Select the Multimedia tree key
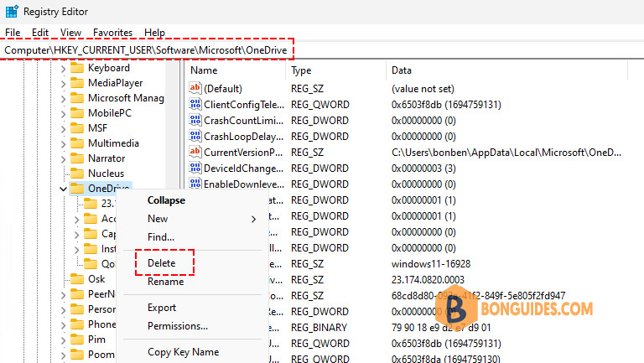The height and width of the screenshot is (363, 644). point(113,143)
